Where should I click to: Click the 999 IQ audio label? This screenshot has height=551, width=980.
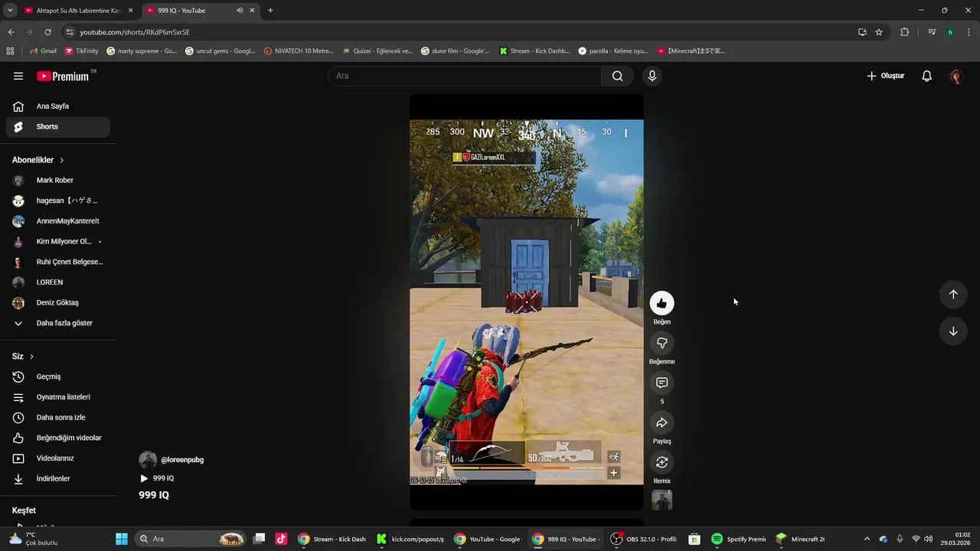click(x=157, y=478)
